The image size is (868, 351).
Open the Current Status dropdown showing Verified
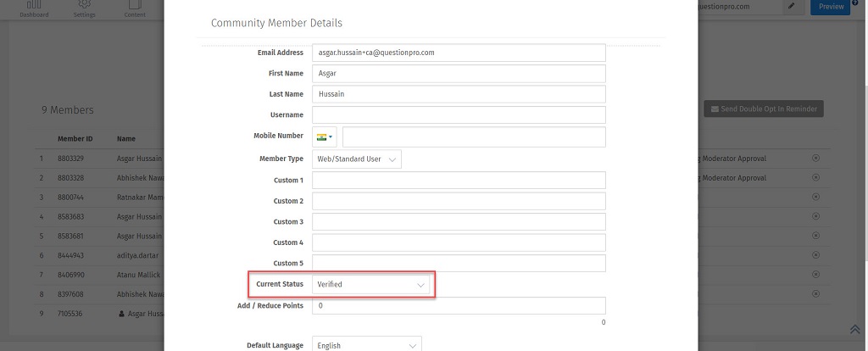click(x=371, y=285)
